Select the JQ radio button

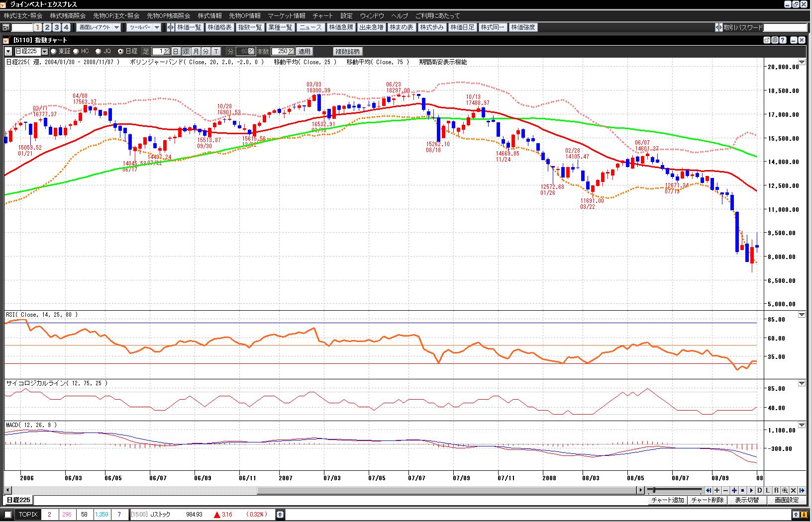[98, 51]
